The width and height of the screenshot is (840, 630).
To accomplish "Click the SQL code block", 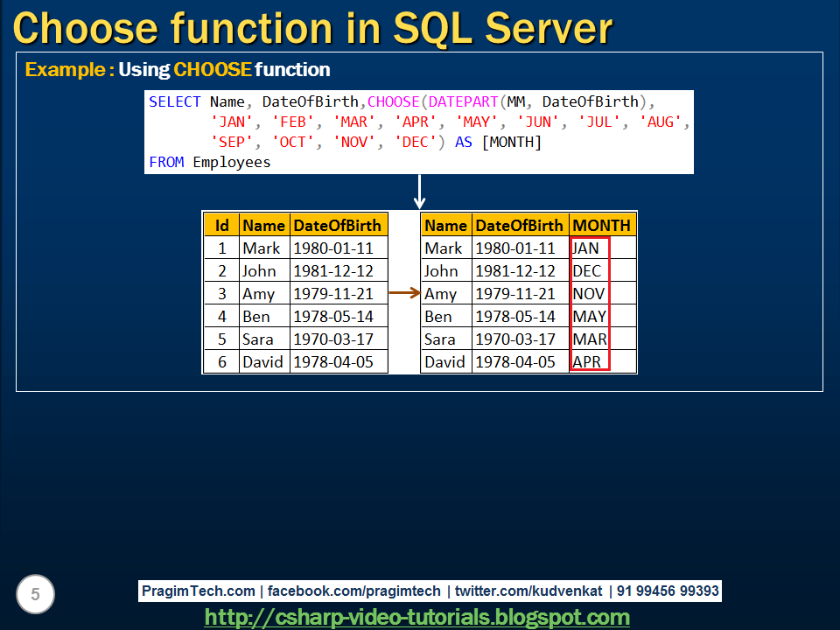I will (418, 131).
